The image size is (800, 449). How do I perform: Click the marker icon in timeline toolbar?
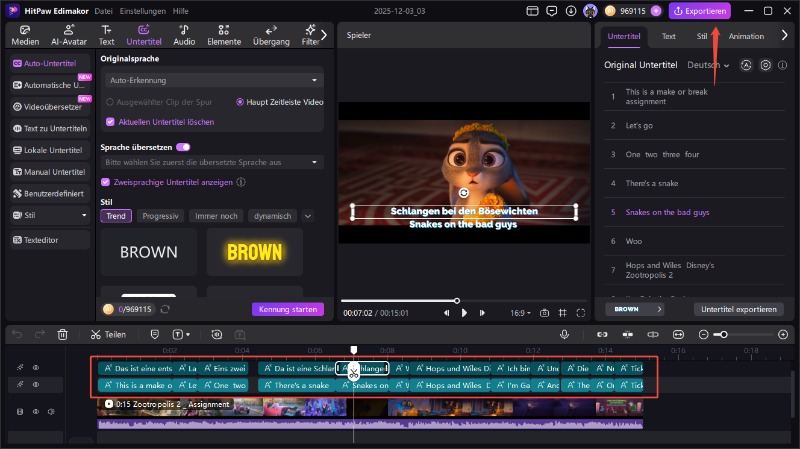155,335
